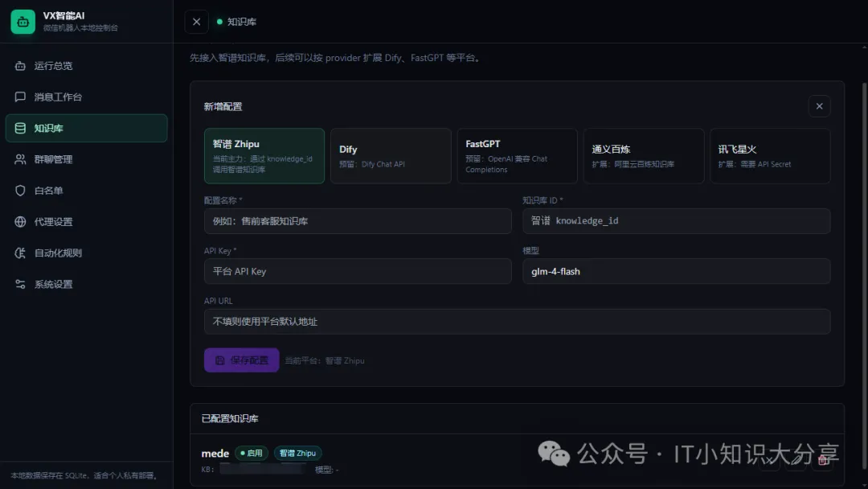Select 知识库 in the sidebar
The height and width of the screenshot is (489, 868).
point(86,128)
